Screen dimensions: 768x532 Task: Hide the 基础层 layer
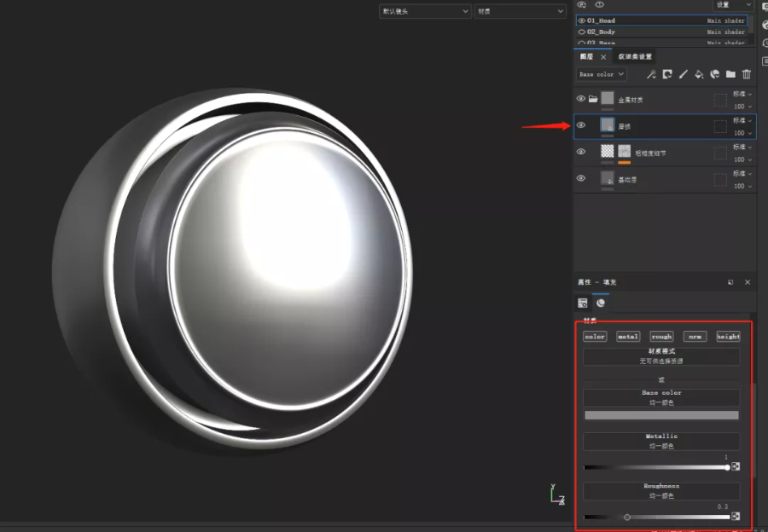click(x=581, y=178)
